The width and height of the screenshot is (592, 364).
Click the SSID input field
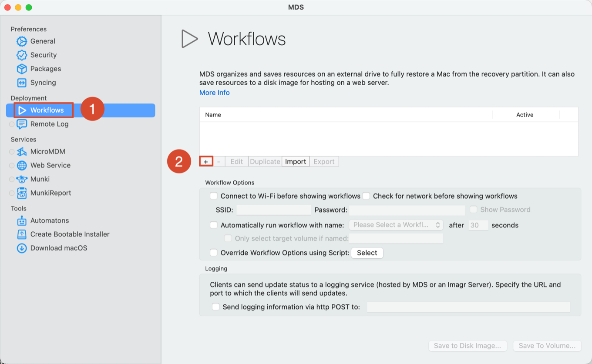[273, 210]
